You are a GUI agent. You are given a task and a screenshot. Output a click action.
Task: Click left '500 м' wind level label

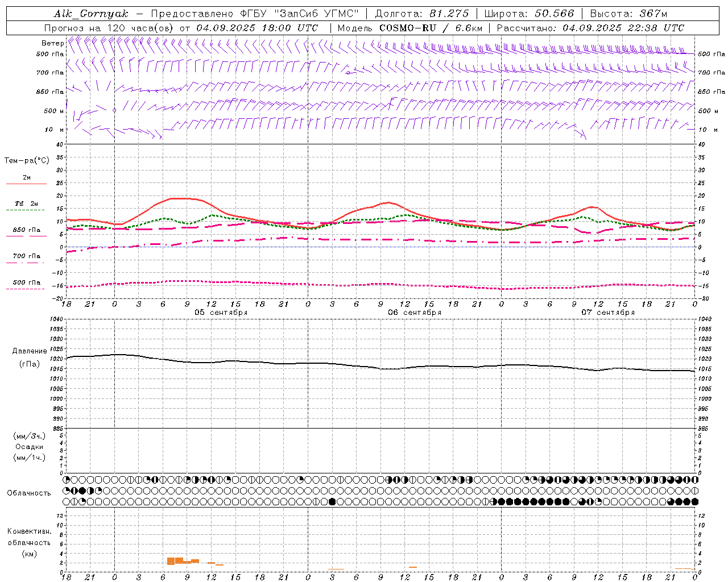click(53, 111)
